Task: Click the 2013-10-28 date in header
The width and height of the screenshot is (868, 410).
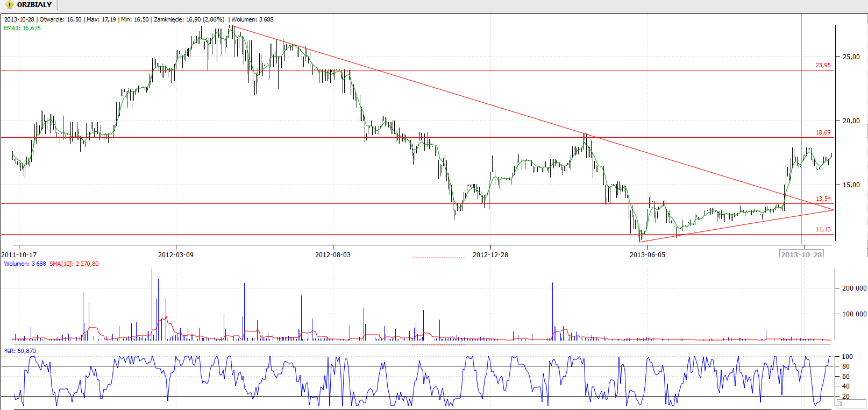Action: click(19, 19)
